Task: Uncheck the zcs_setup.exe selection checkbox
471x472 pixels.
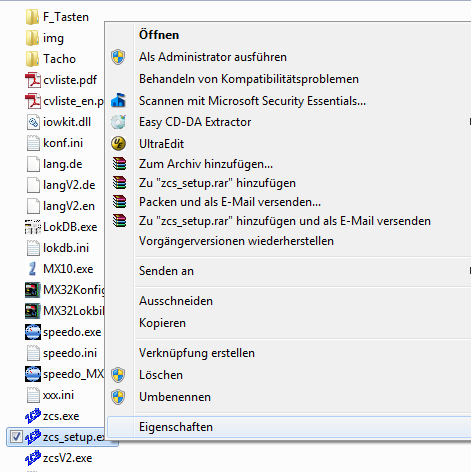Action: click(x=16, y=437)
